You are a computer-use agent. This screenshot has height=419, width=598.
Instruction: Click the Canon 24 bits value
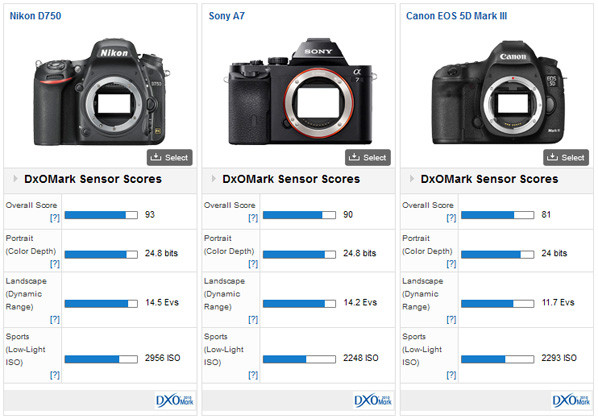click(554, 253)
